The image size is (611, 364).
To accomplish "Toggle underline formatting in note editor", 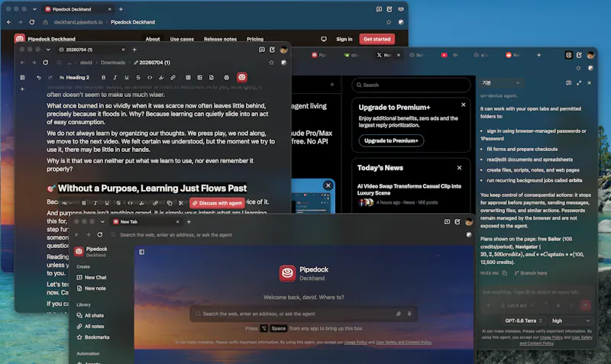I will pos(127,78).
